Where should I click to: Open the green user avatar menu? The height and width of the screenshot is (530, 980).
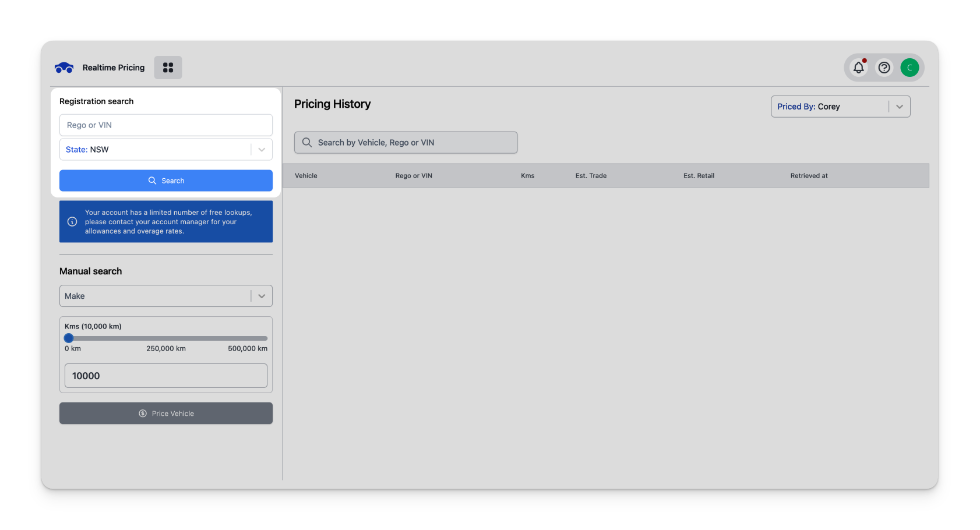(x=909, y=68)
